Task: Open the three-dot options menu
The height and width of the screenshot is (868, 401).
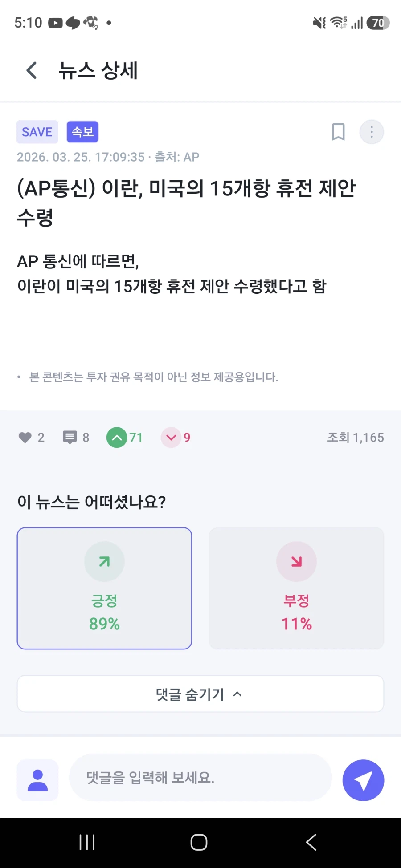Action: [x=371, y=132]
